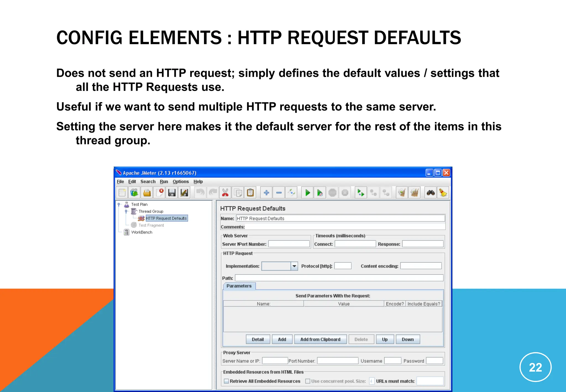Click the Cut scissors icon
Screen dimensions: 566x392
click(x=225, y=193)
